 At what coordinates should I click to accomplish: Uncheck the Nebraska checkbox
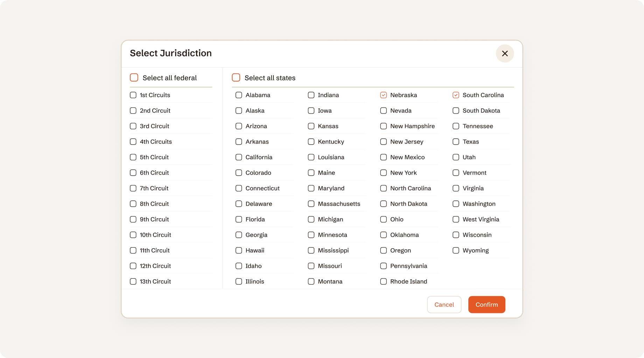[x=384, y=95]
